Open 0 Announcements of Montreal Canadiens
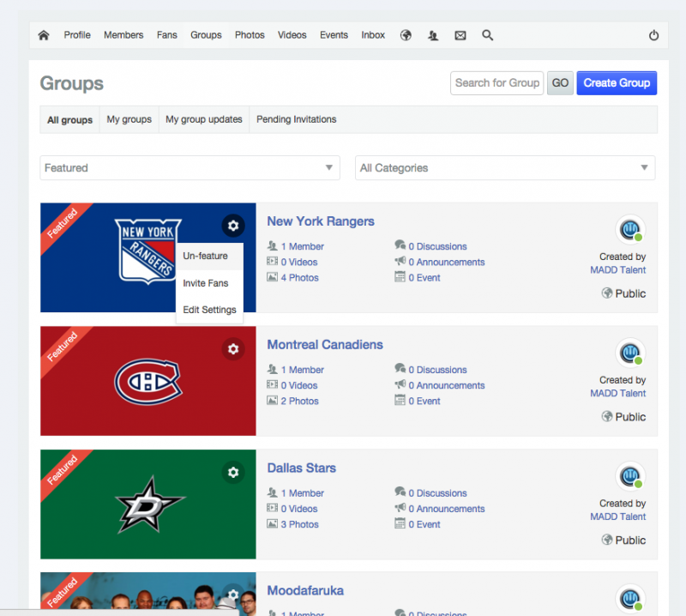This screenshot has width=686, height=616. tap(447, 386)
